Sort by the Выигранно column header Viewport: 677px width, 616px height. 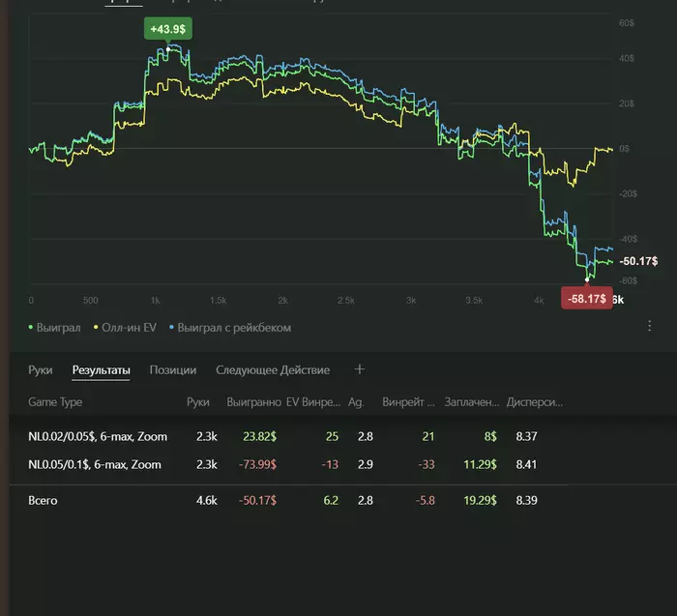pyautogui.click(x=253, y=402)
